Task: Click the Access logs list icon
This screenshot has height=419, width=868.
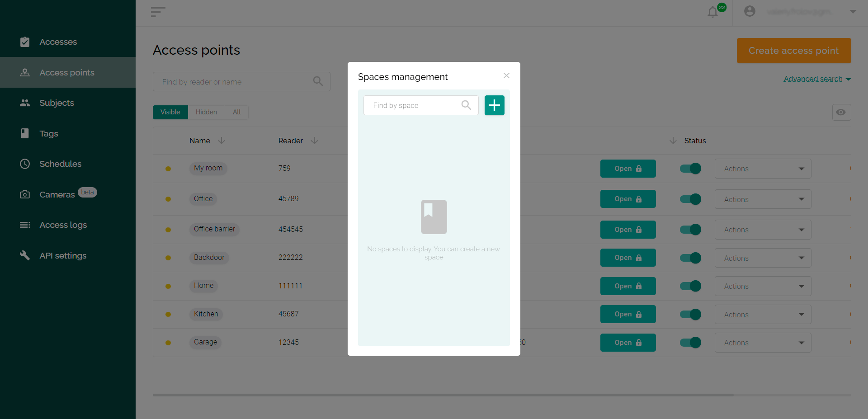Action: [25, 225]
